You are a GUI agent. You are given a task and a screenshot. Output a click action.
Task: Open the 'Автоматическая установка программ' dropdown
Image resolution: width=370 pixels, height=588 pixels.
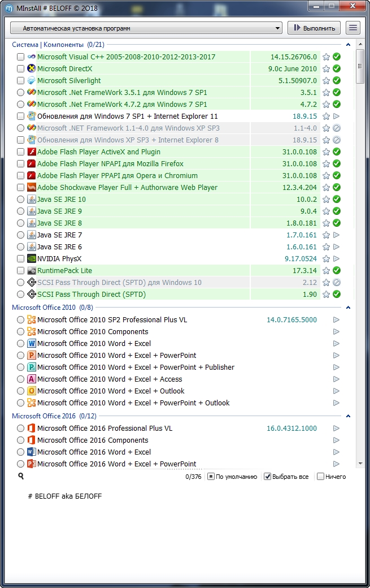tap(146, 28)
